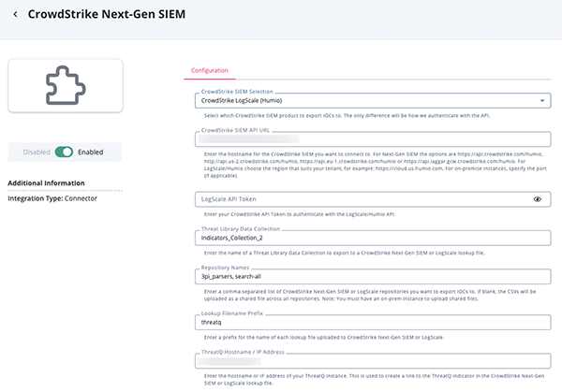Toggle the Disabled/Enabled integration switch
562x392 pixels.
point(64,152)
